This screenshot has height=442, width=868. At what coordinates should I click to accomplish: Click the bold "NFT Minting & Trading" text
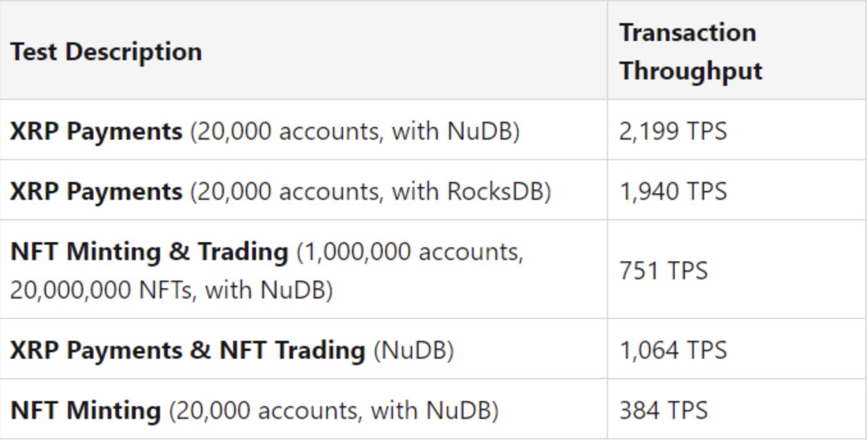(149, 252)
